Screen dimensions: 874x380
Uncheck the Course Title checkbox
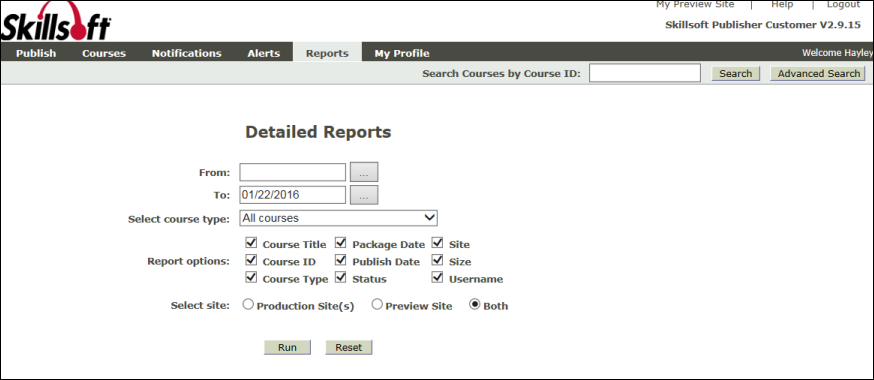(x=251, y=243)
